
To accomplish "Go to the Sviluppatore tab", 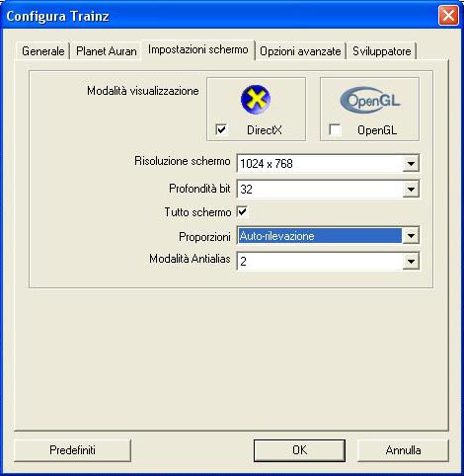I will click(382, 51).
